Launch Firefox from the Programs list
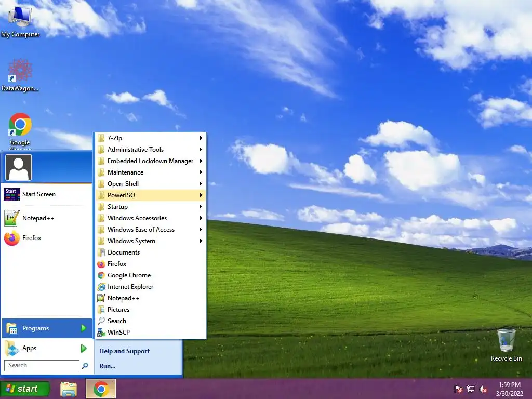 150,264
